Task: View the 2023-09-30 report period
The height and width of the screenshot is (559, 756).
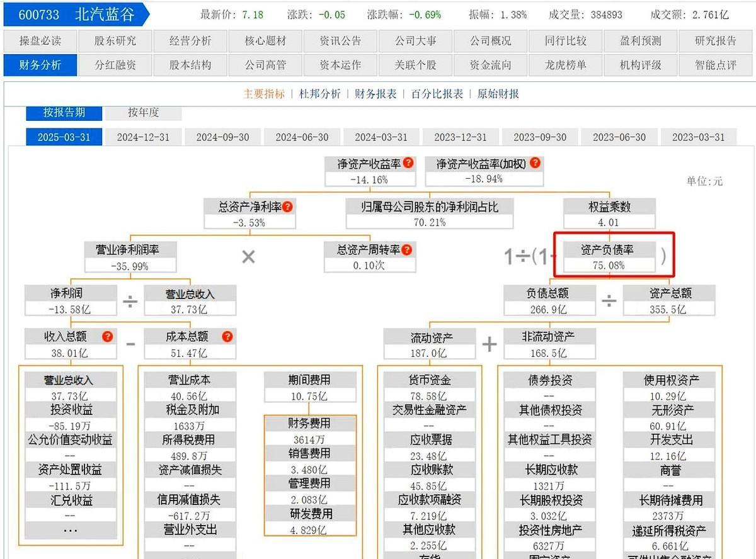Action: [540, 137]
